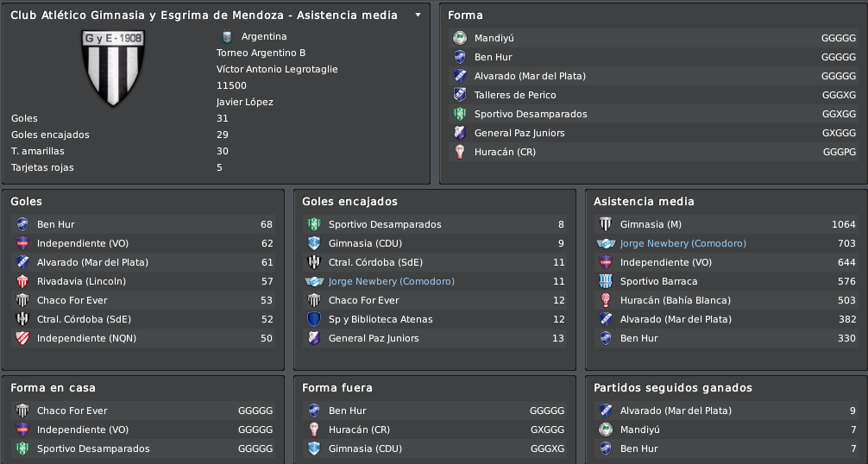Click the Gimnasia y Esgrima club crest
The image size is (868, 464).
tap(113, 67)
